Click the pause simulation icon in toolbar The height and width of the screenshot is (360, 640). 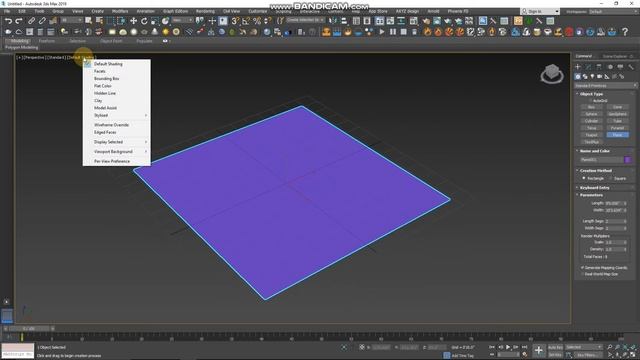tap(393, 32)
